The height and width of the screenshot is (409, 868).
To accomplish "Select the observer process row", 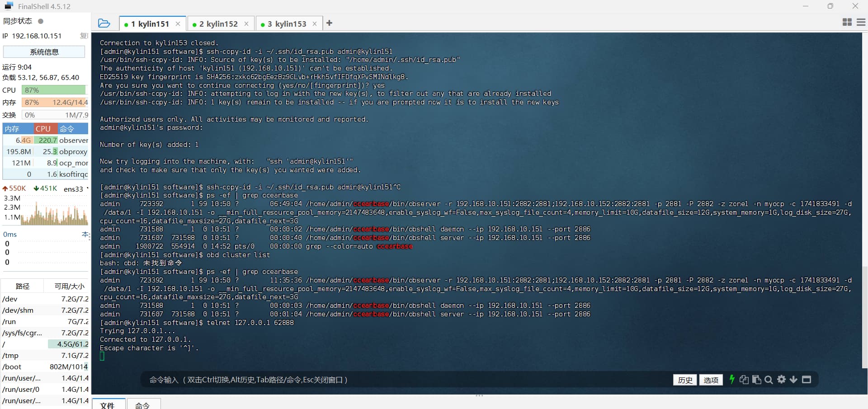I will (x=45, y=140).
